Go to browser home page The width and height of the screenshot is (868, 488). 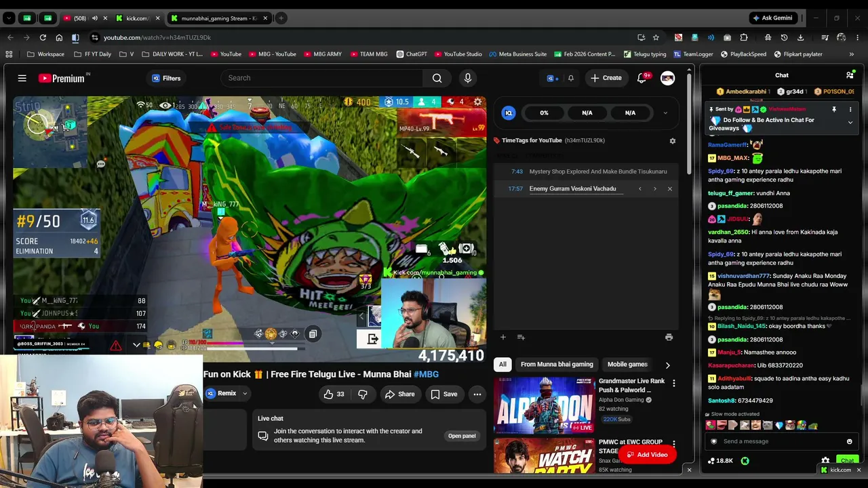59,37
